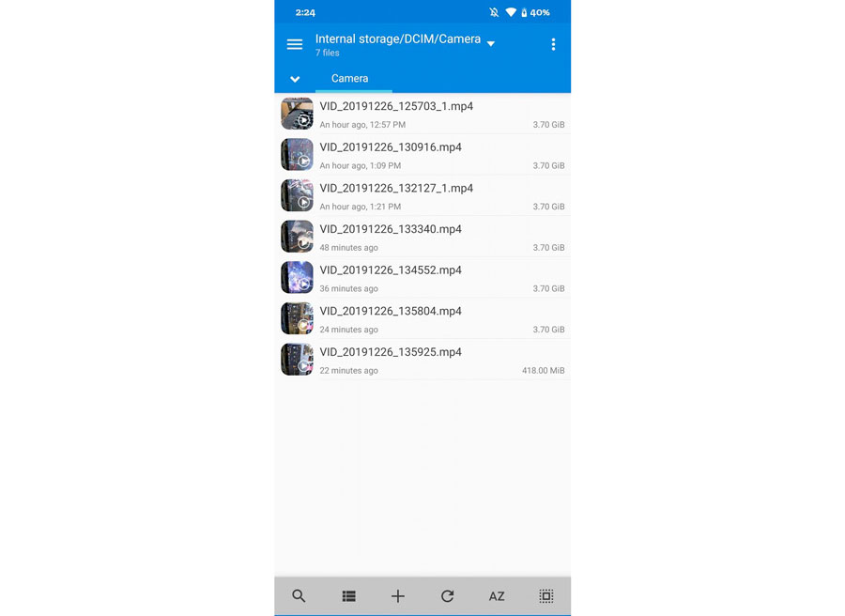Open thumbnail of VID_20191226_135804.mp4

[297, 318]
